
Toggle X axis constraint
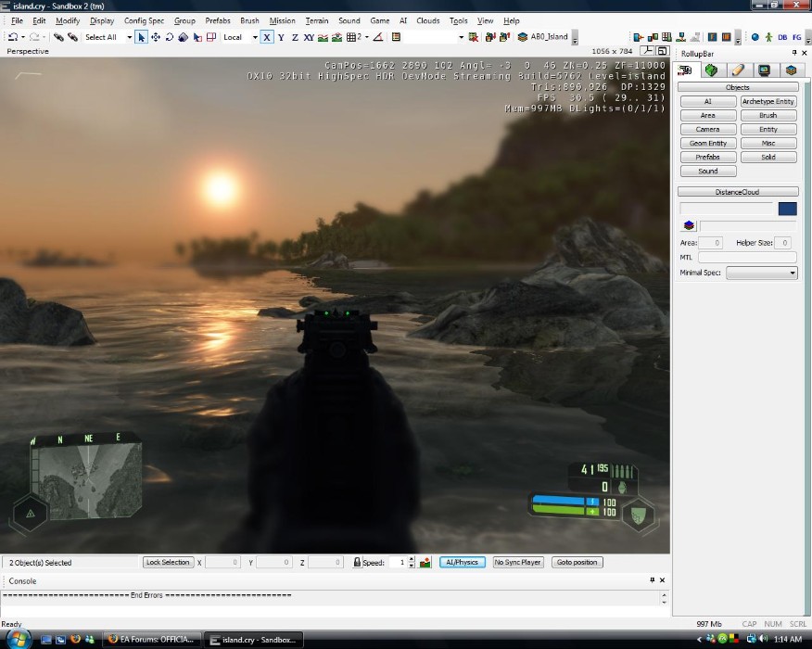[x=267, y=37]
